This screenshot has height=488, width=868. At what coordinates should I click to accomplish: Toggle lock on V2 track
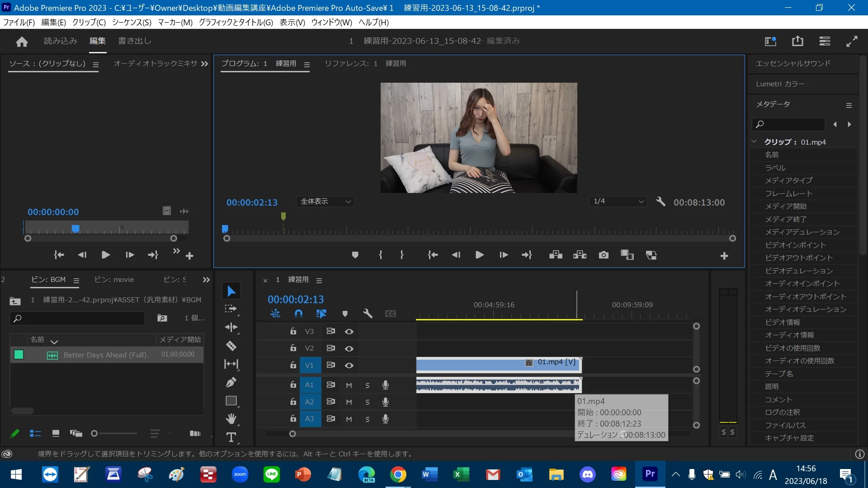coord(293,348)
